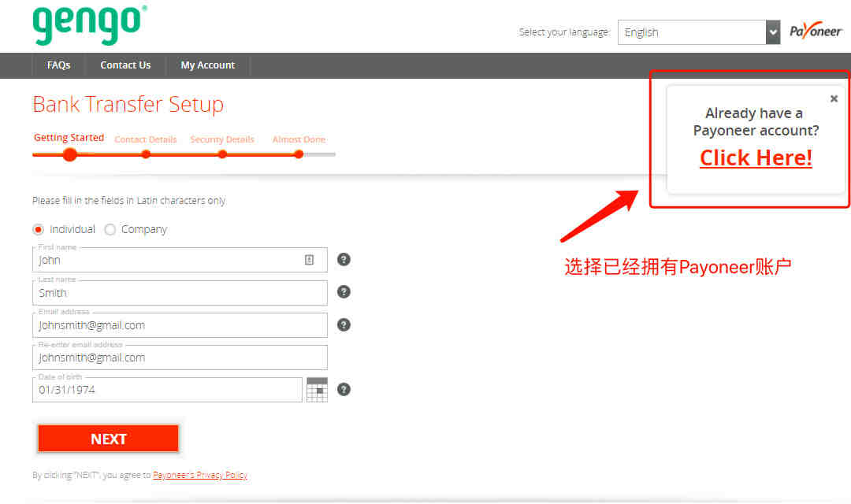Click the Getting Started progress dot
This screenshot has width=851, height=504.
[x=69, y=154]
